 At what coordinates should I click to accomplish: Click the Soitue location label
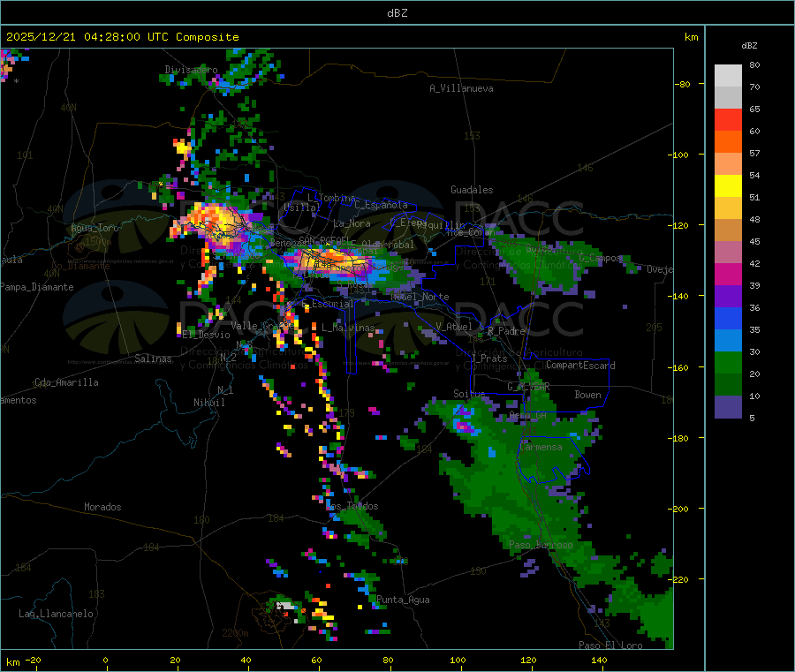469,394
